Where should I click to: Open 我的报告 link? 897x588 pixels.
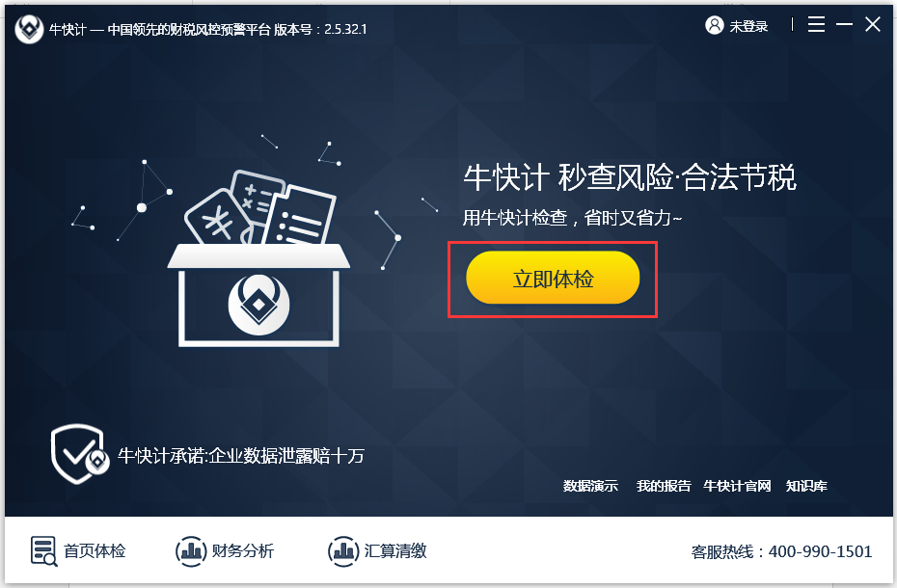[x=664, y=486]
